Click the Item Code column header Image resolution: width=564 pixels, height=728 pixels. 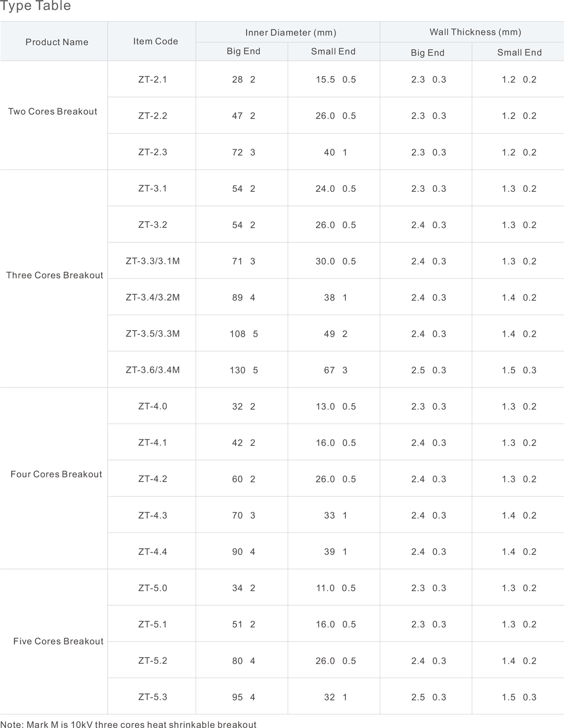(156, 41)
